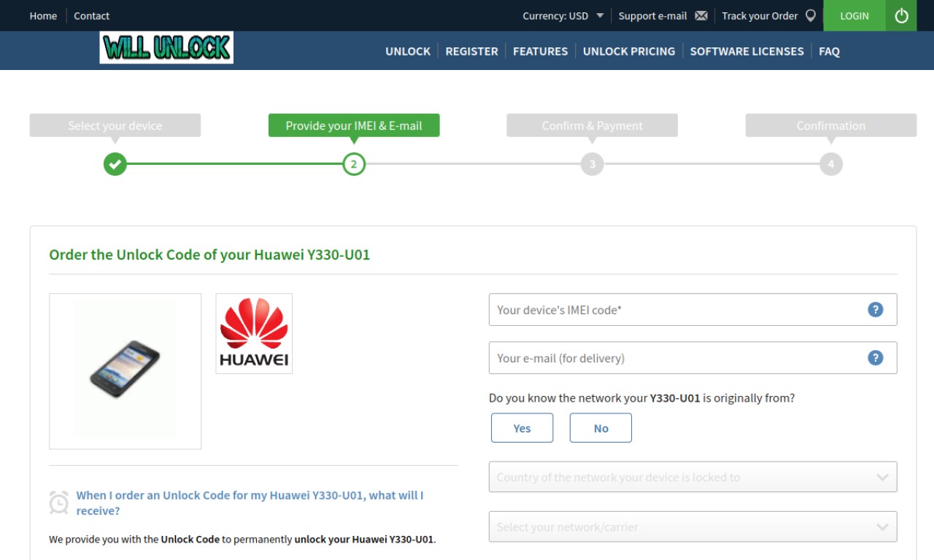Click the Track your Order pin icon
Viewport: 934px width, 560px height.
tap(810, 15)
